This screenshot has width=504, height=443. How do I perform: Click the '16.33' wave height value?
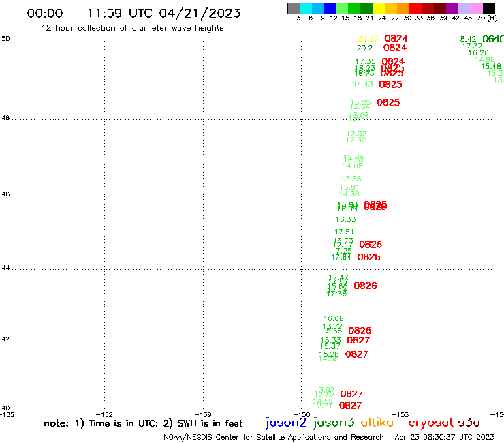(345, 219)
